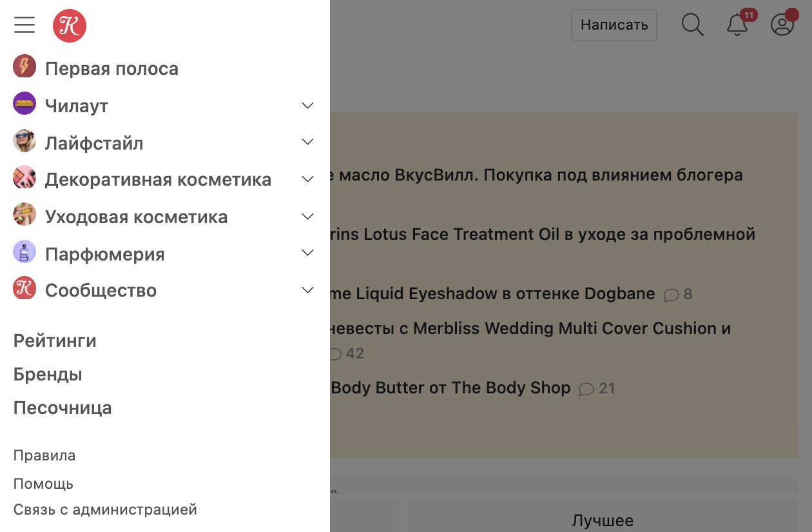Open Декоративная косметика menu item
The image size is (812, 532).
158,179
